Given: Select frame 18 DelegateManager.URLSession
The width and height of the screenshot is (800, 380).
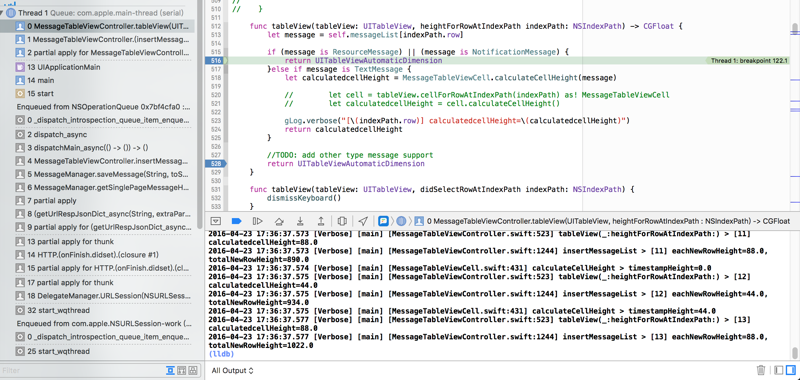Looking at the screenshot, I should coord(97,296).
